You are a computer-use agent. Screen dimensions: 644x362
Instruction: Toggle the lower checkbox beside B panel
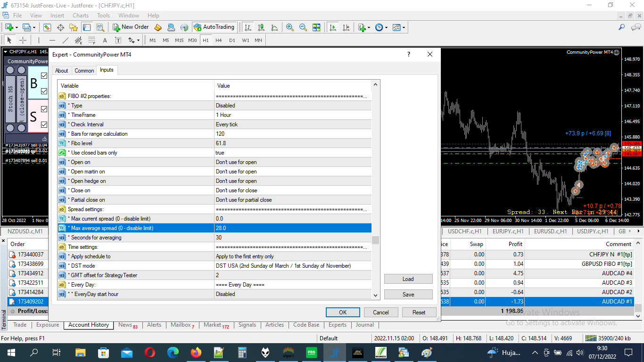click(x=44, y=91)
